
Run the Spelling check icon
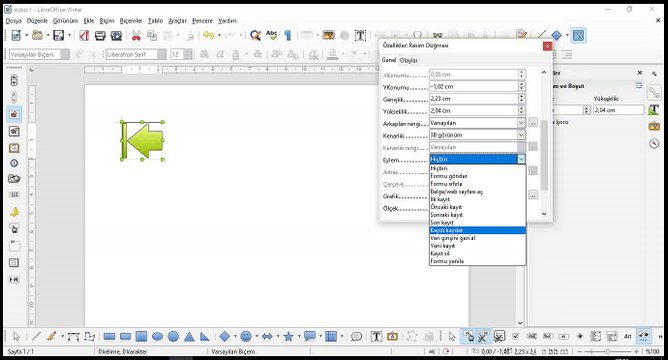coord(271,35)
